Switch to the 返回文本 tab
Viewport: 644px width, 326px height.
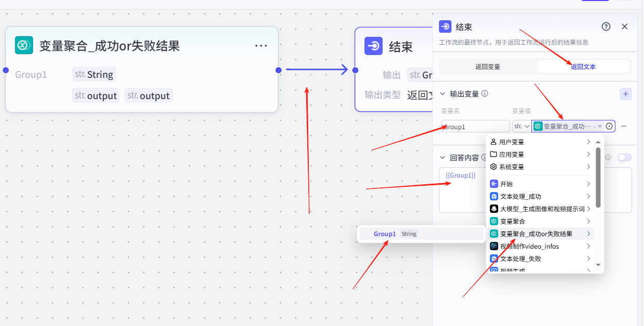pyautogui.click(x=583, y=66)
